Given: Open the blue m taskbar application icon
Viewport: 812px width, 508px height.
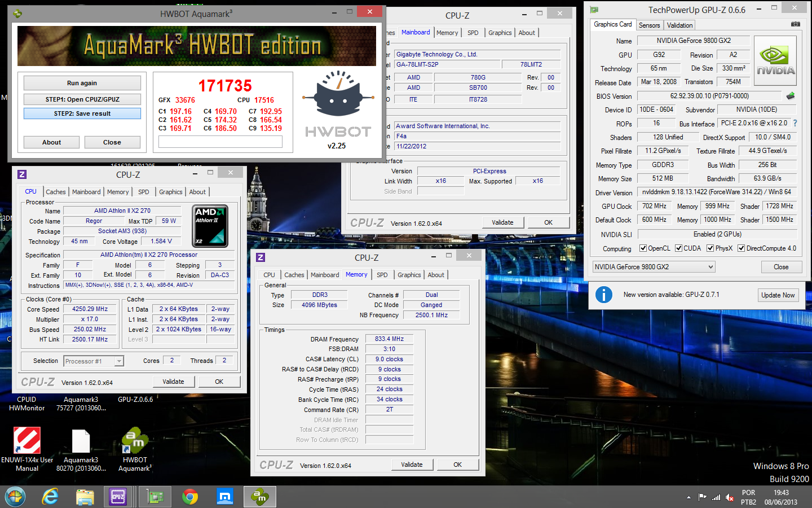Looking at the screenshot, I should coord(225,497).
